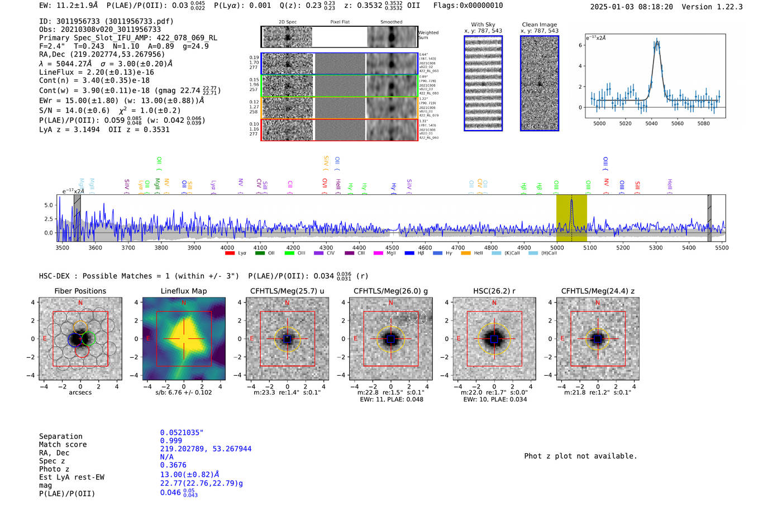Click the (H)CaII legend swatch
The width and height of the screenshot is (782, 532).
[533, 253]
